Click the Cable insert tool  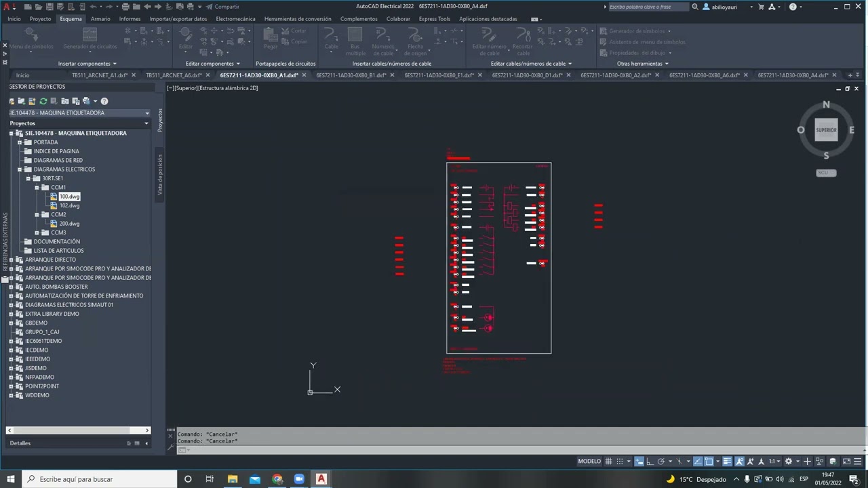click(x=331, y=41)
